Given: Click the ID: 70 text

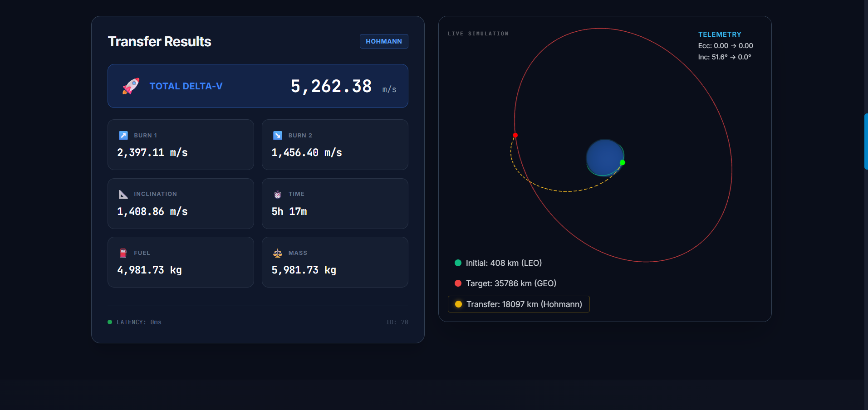Looking at the screenshot, I should [x=397, y=322].
